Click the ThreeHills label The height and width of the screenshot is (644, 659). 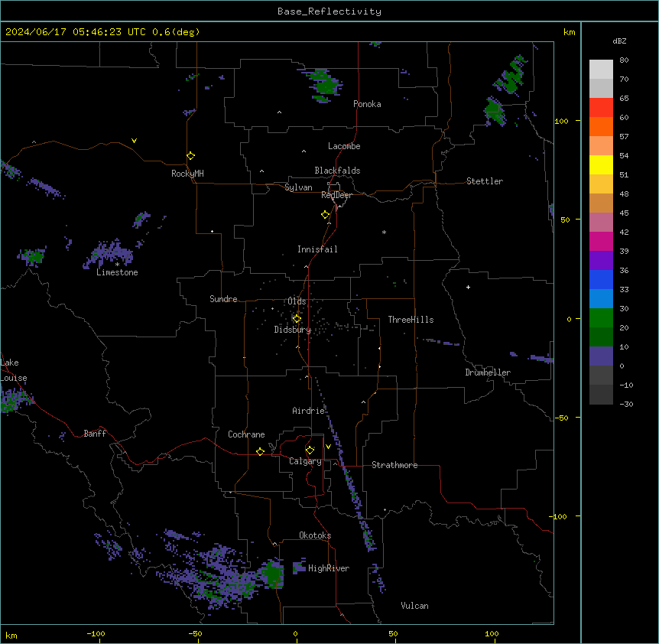pyautogui.click(x=411, y=320)
